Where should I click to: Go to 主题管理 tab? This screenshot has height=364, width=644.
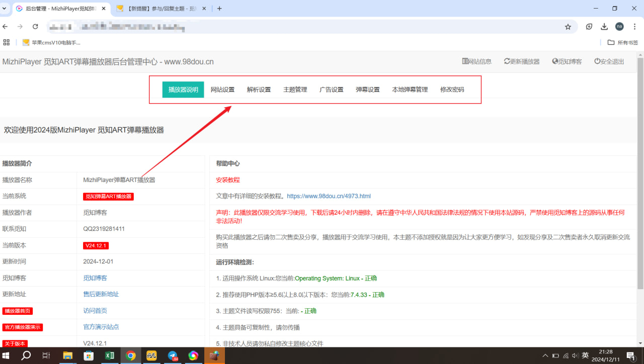(295, 89)
